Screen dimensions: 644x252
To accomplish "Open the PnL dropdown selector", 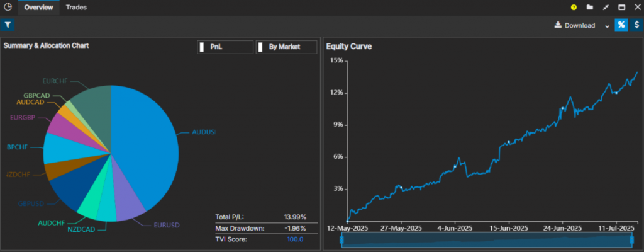I will 225,47.
